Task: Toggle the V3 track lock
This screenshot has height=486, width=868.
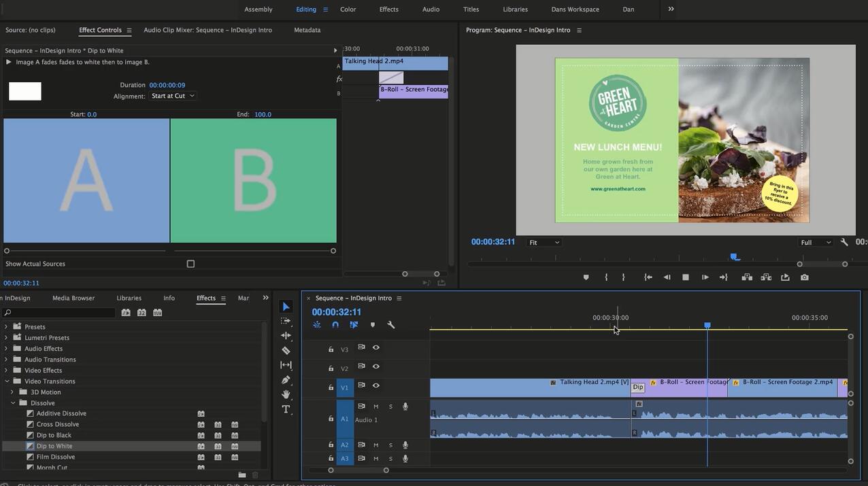Action: click(x=331, y=349)
